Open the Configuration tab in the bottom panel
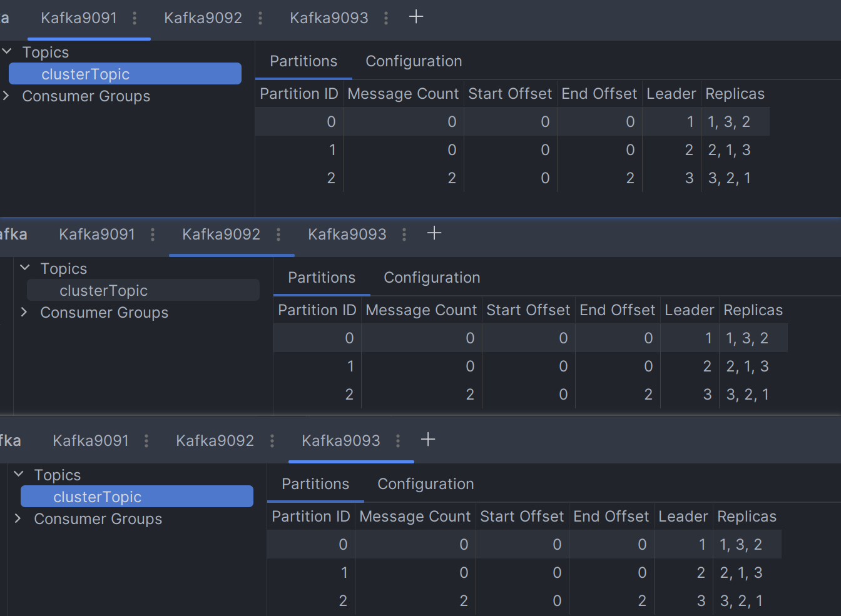The height and width of the screenshot is (616, 841). point(426,484)
